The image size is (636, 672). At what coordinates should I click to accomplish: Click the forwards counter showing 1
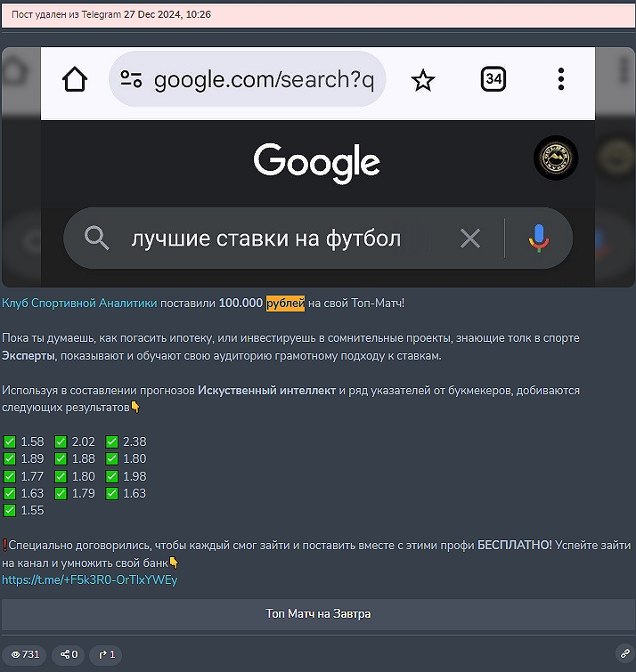click(106, 654)
